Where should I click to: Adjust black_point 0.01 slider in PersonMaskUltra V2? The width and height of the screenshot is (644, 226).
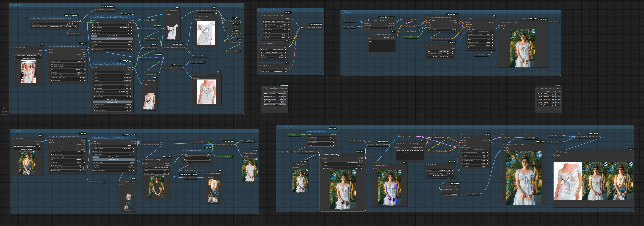coord(112,99)
